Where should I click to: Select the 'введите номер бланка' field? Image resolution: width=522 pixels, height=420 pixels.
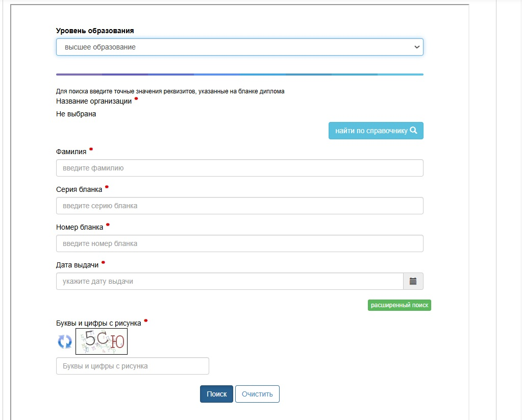pyautogui.click(x=239, y=243)
